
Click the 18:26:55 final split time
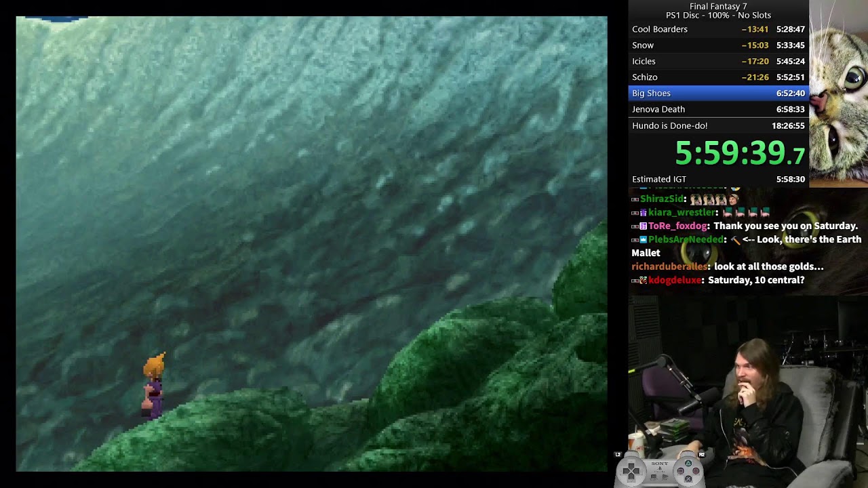coord(788,125)
